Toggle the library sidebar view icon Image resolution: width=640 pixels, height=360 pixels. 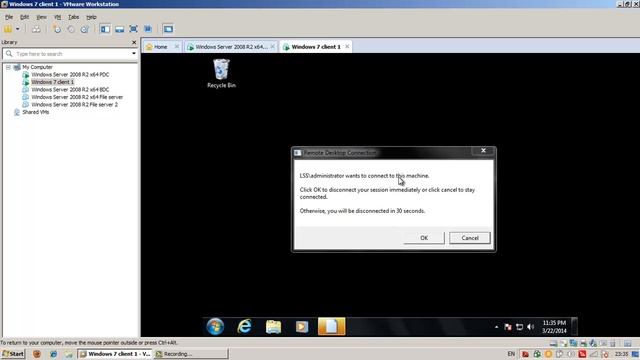point(105,29)
